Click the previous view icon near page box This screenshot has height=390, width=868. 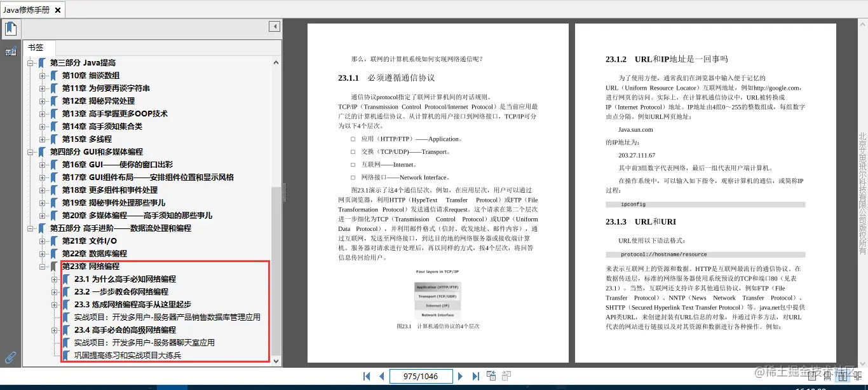tap(491, 375)
